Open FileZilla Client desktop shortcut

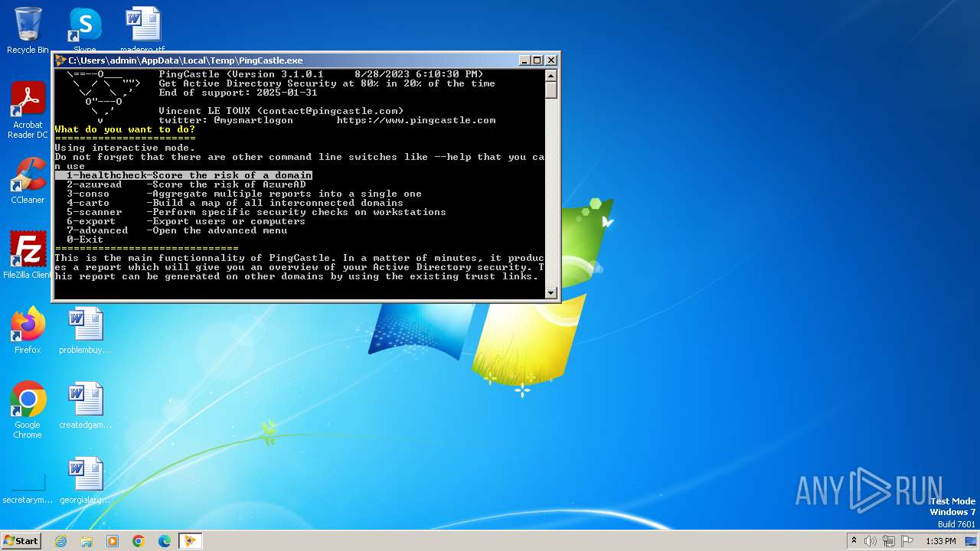(28, 255)
